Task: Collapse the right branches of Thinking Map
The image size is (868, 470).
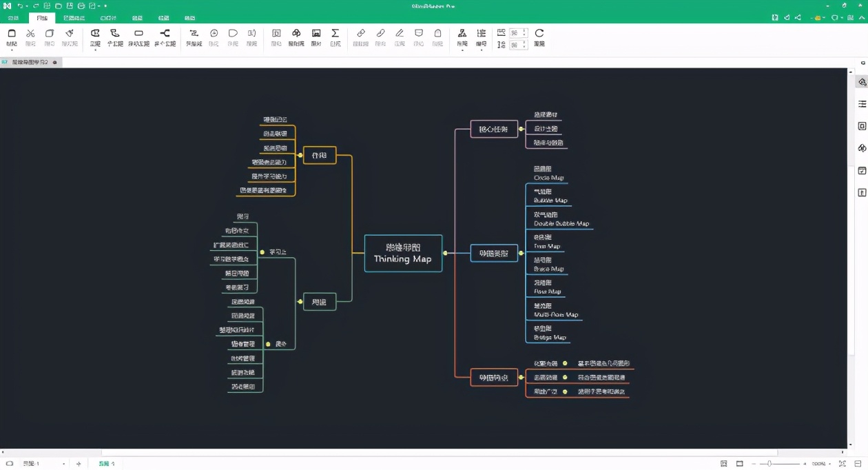Action: click(445, 254)
